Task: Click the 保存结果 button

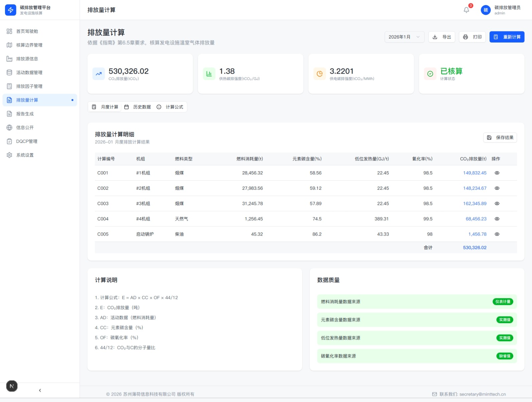Action: (500, 137)
